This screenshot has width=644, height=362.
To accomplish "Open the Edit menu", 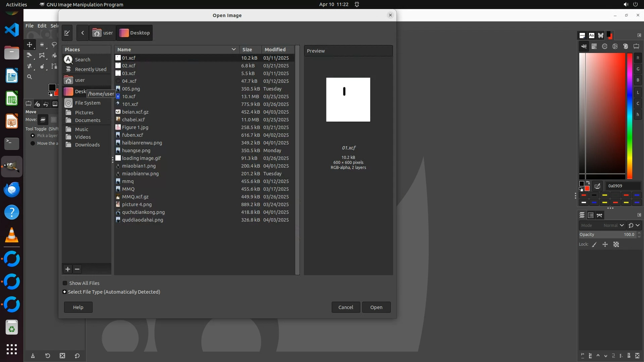I will point(42,26).
